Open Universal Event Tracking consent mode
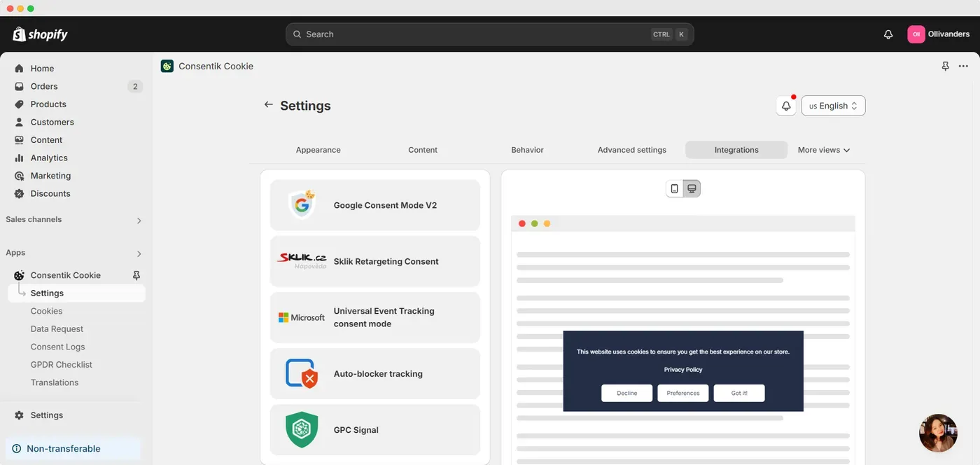This screenshot has width=980, height=465. [375, 317]
